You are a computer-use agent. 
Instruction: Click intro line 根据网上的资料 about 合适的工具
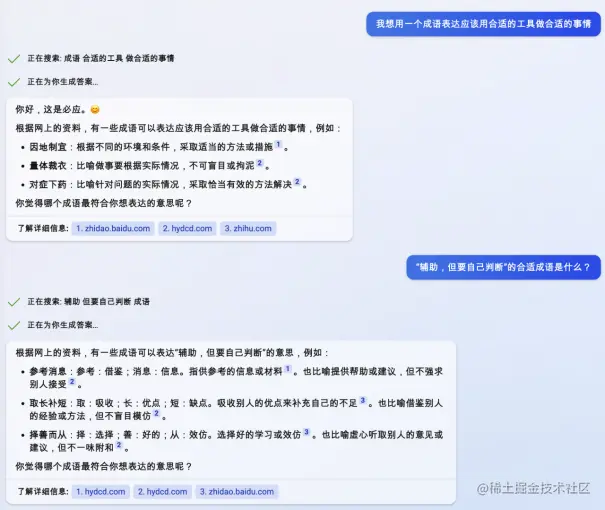pyautogui.click(x=179, y=128)
